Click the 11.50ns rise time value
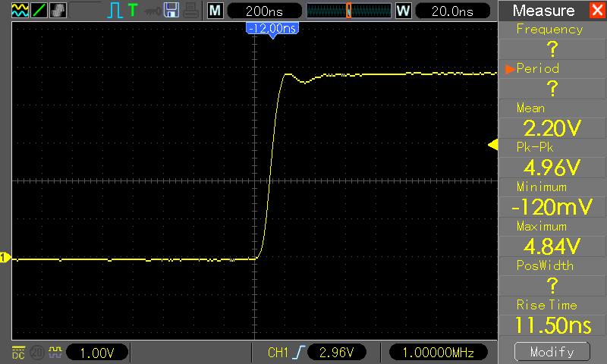607x364 pixels. click(x=553, y=325)
